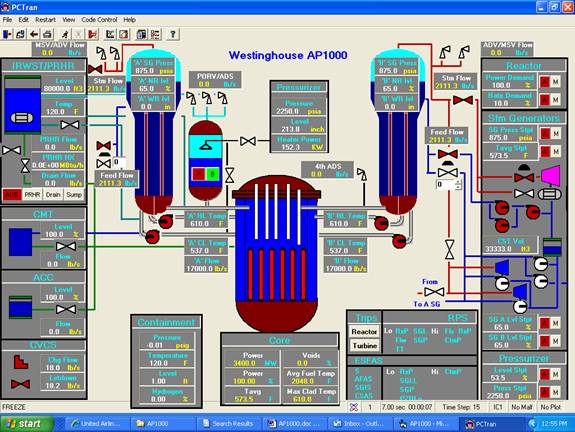Image resolution: width=575 pixels, height=432 pixels.
Task: Click the red pressurizer heater P button
Action: [199, 174]
